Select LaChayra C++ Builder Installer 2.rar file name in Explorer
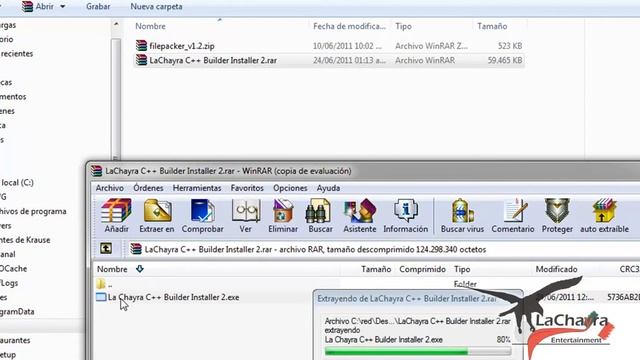Image resolution: width=640 pixels, height=360 pixels. (x=213, y=60)
